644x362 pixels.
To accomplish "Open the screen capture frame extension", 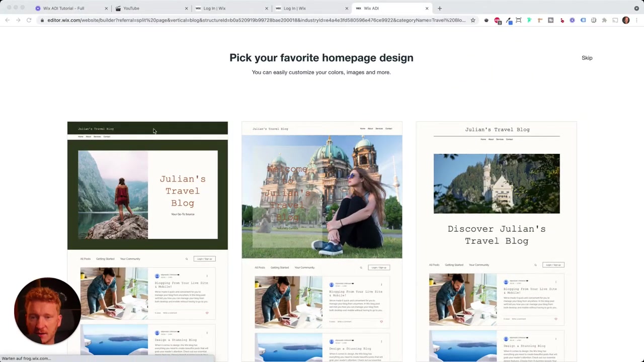I will pyautogui.click(x=519, y=20).
